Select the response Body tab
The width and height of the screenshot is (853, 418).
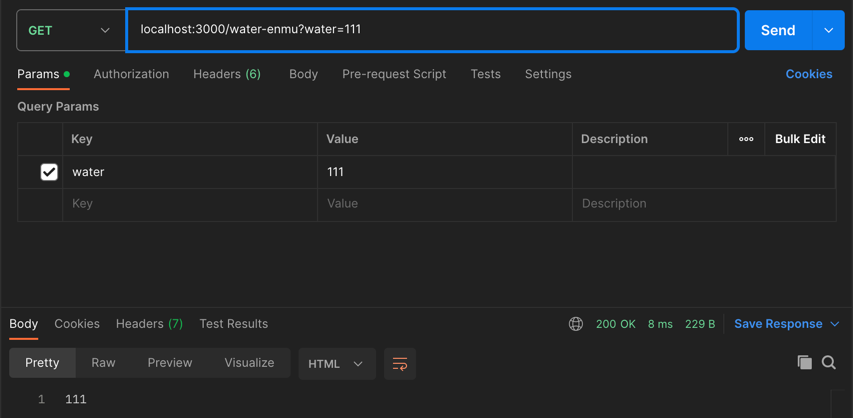[23, 324]
